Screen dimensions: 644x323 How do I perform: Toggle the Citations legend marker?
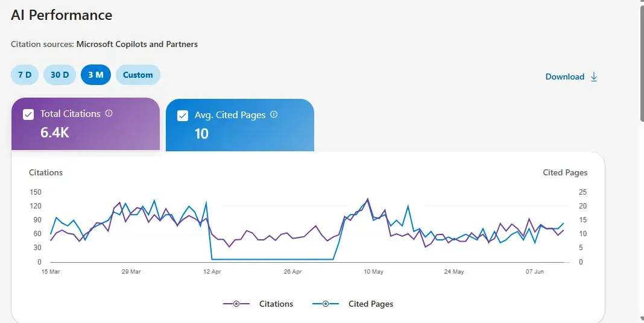point(236,304)
